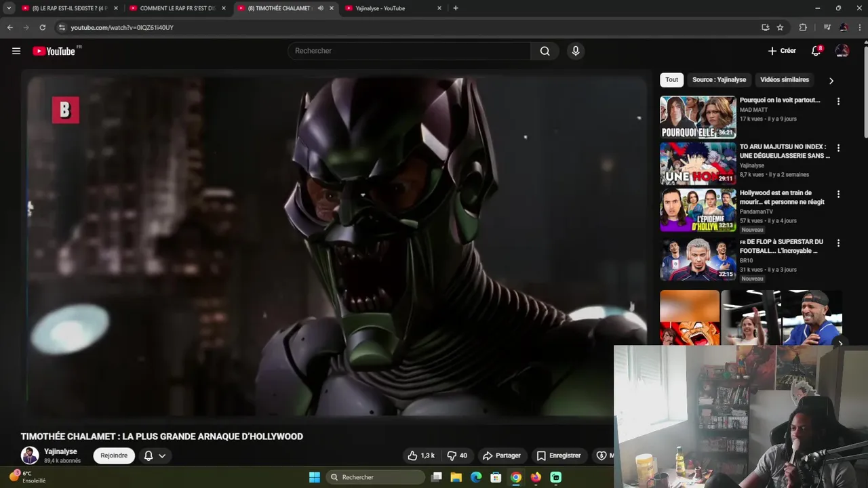Screen dimensions: 868x488
Task: Open the 'POURQUOI ELLE' video thumbnail
Action: (x=698, y=117)
